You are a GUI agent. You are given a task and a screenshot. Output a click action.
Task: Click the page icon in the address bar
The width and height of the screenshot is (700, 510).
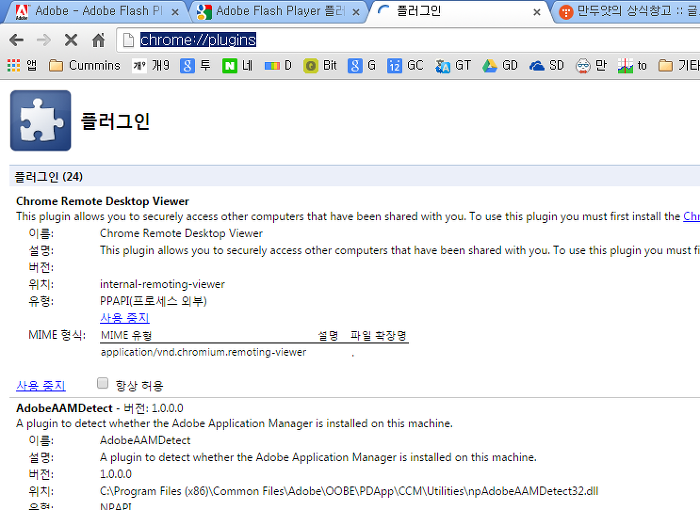point(129,40)
